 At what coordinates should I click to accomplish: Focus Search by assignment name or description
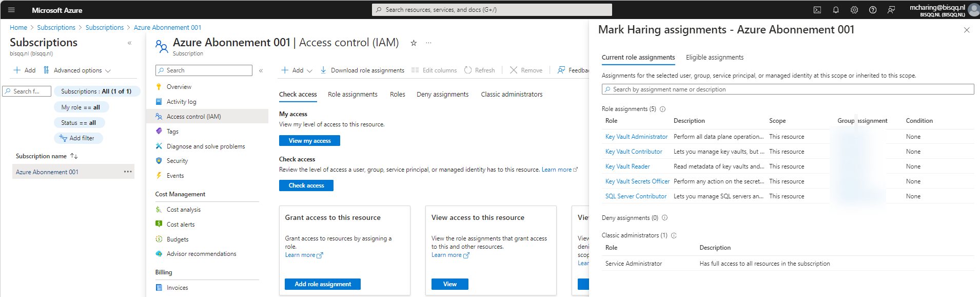pyautogui.click(x=788, y=89)
